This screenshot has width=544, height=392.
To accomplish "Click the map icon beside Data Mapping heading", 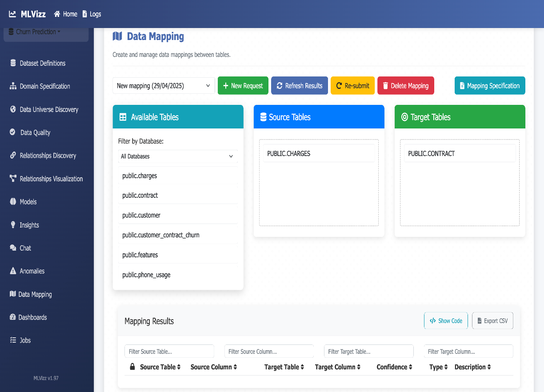I will (117, 36).
